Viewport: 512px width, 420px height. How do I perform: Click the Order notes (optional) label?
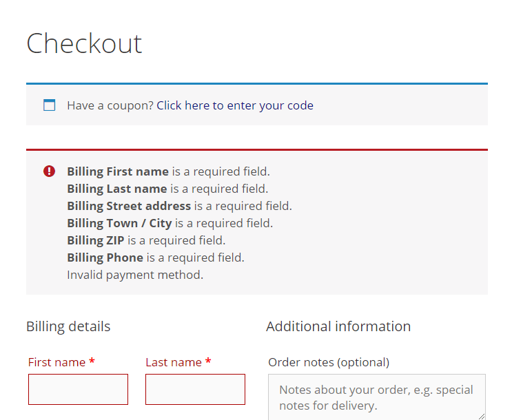(x=329, y=362)
